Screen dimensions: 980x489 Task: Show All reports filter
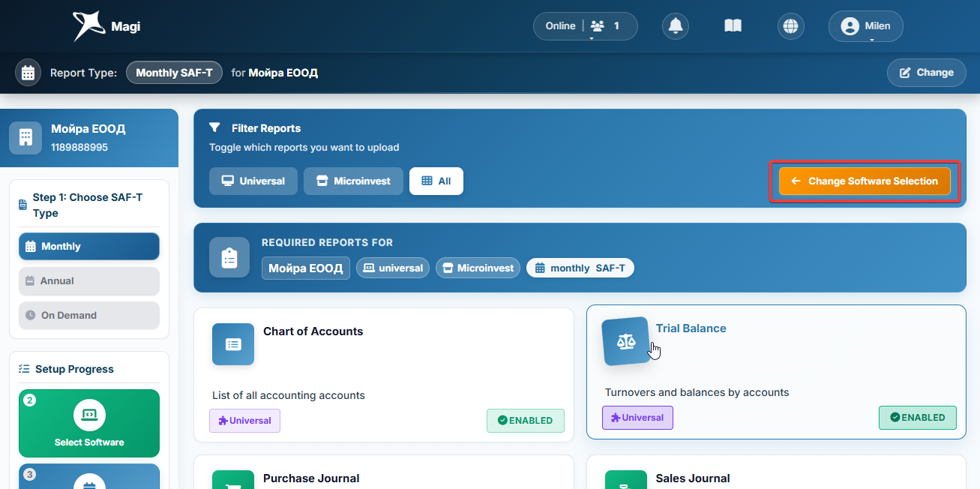(436, 181)
